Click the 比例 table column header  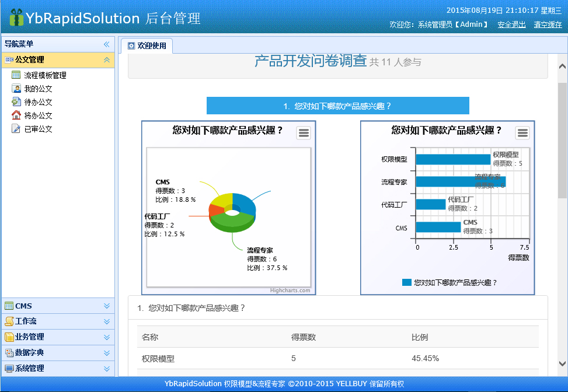[420, 337]
